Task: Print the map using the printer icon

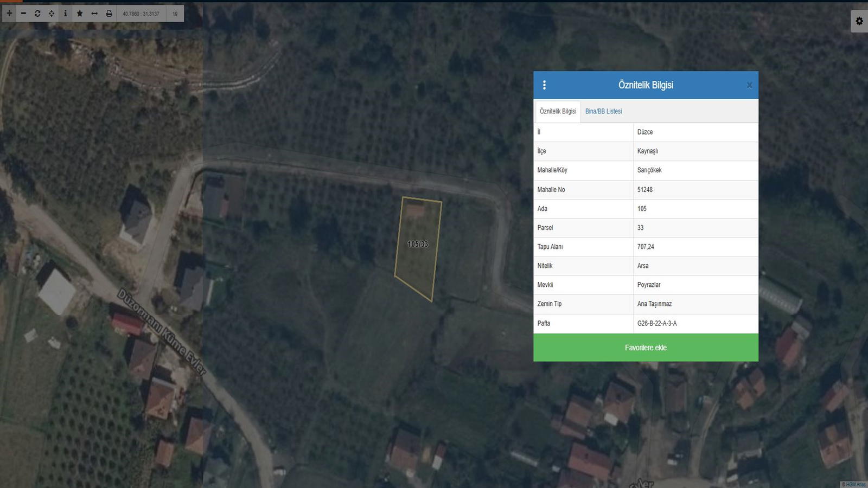Action: [109, 14]
